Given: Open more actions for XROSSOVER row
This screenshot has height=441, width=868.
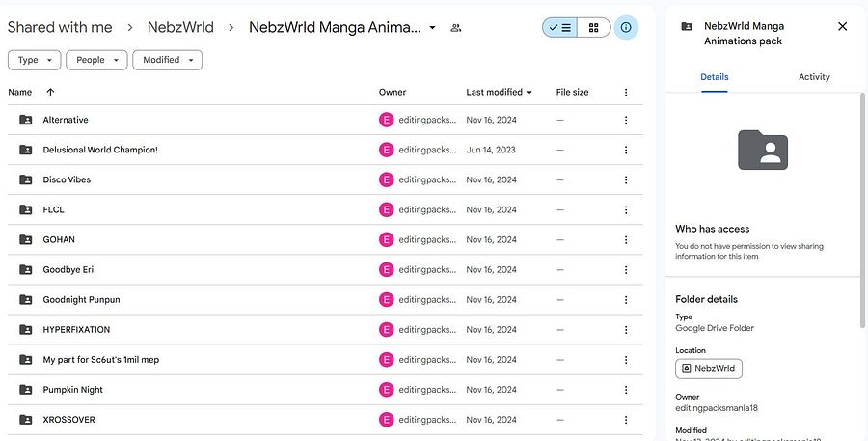Looking at the screenshot, I should [x=626, y=420].
